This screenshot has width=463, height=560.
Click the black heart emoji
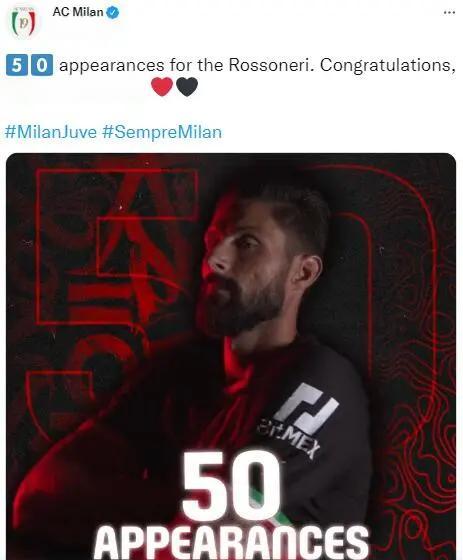[187, 87]
